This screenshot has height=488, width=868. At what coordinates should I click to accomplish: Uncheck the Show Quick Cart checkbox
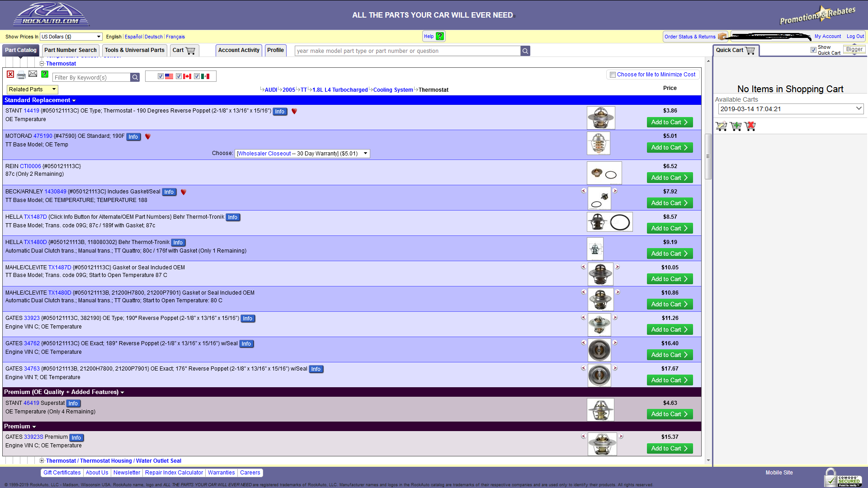pyautogui.click(x=813, y=50)
